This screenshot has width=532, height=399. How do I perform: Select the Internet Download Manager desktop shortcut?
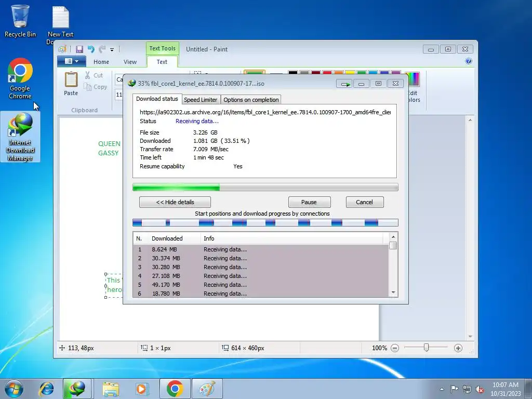coord(20,137)
